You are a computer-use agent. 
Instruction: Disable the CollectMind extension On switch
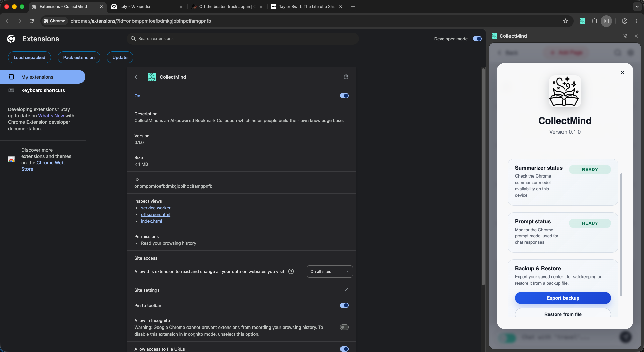[x=344, y=96]
